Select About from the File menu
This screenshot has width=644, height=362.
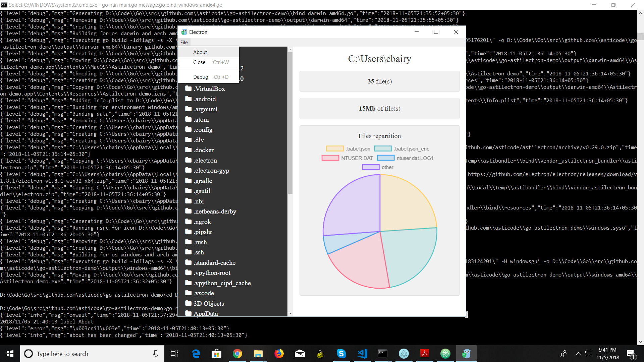200,52
